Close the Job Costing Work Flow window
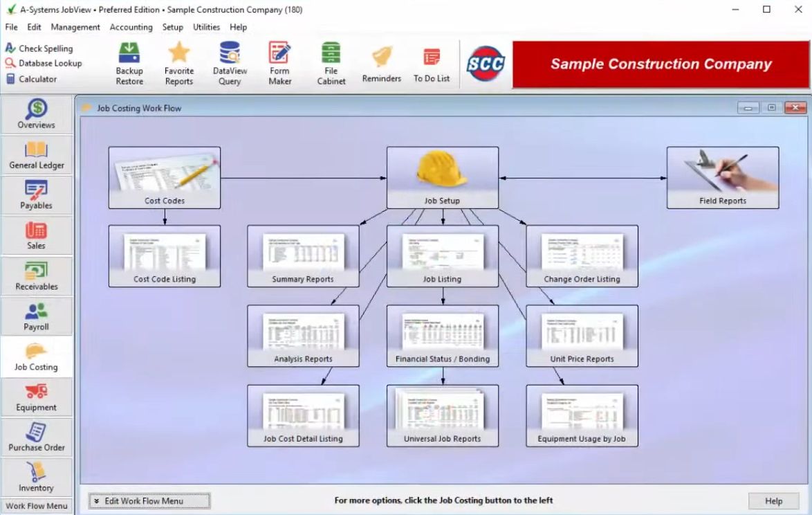Screen dimensions: 812x515 pyautogui.click(x=795, y=108)
